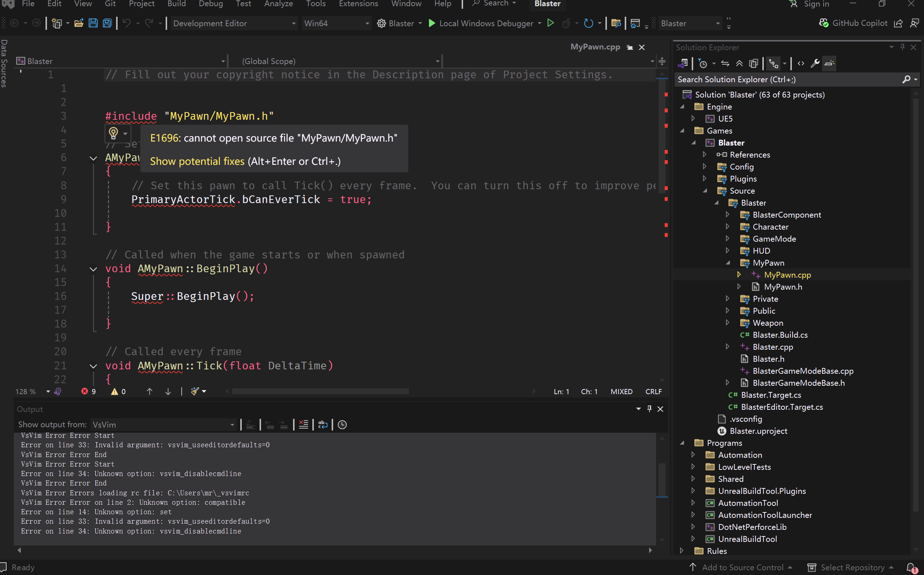Open Properties with the wrench icon

coord(814,64)
